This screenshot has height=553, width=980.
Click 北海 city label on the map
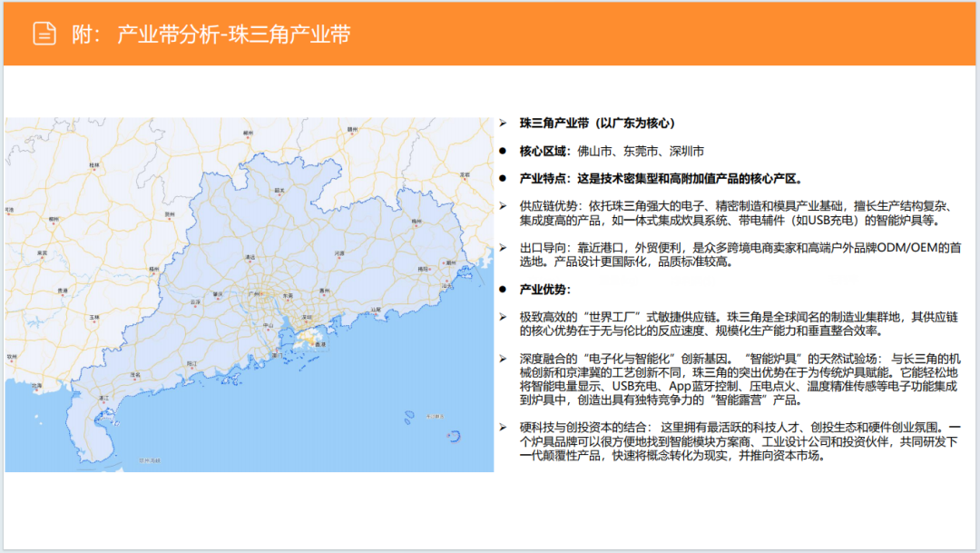click(x=37, y=386)
